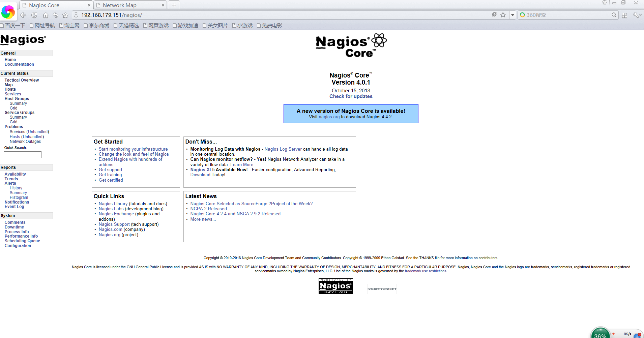Image resolution: width=644 pixels, height=338 pixels.
Task: Open Scheduling Queue link
Action: coord(22,241)
